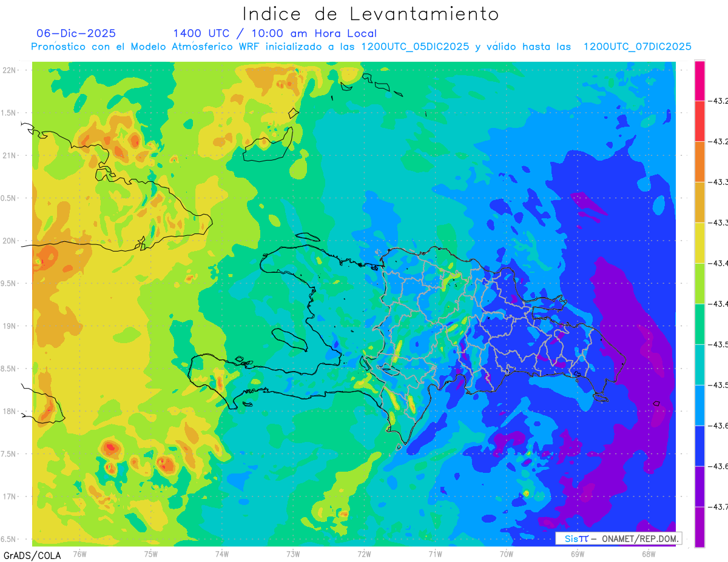728x562 pixels.
Task: Click the teal cyan swatch in the legend
Action: click(x=699, y=364)
